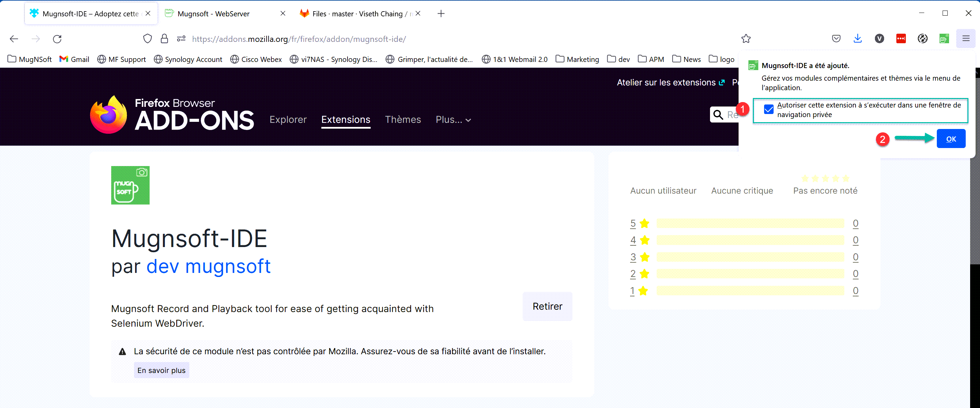Maximize the Firefox window
Screen dimensions: 980x408
tap(945, 13)
